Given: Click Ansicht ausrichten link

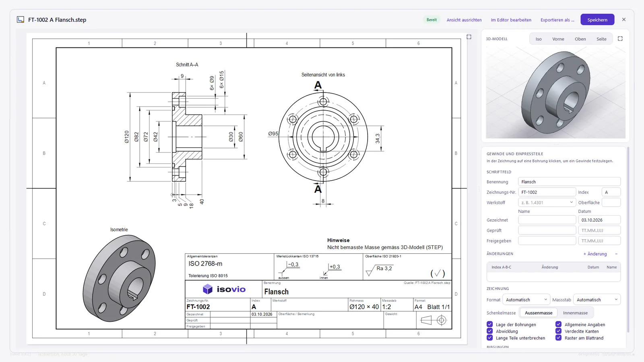Looking at the screenshot, I should [x=464, y=20].
